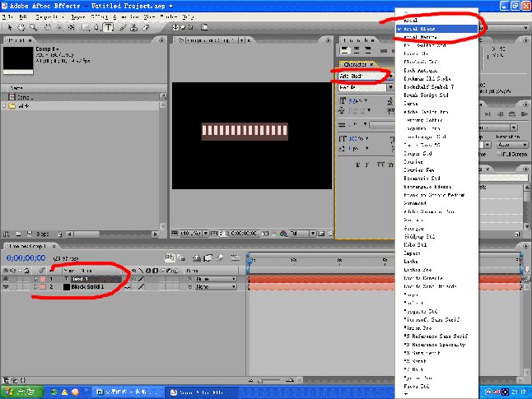532x399 pixels.
Task: Select the Brush tool
Action: [123, 27]
